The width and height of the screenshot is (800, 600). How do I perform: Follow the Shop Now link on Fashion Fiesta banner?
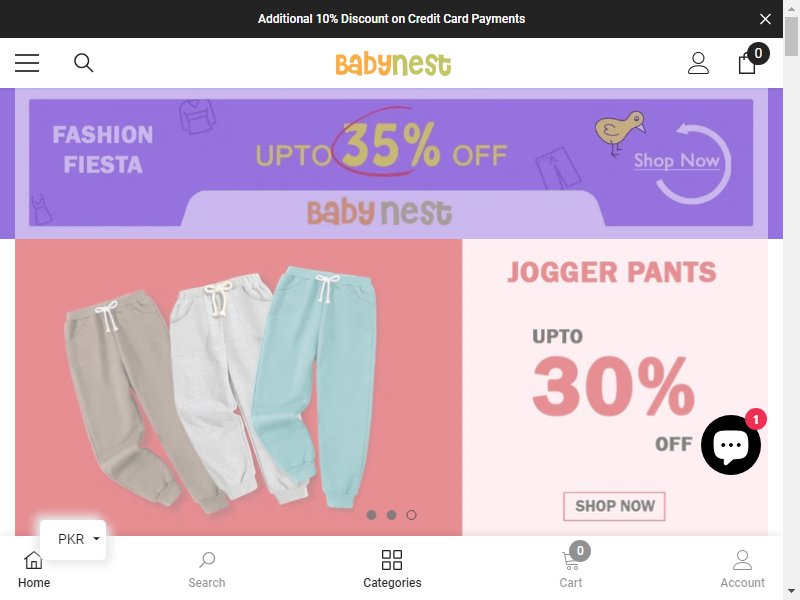pos(677,161)
